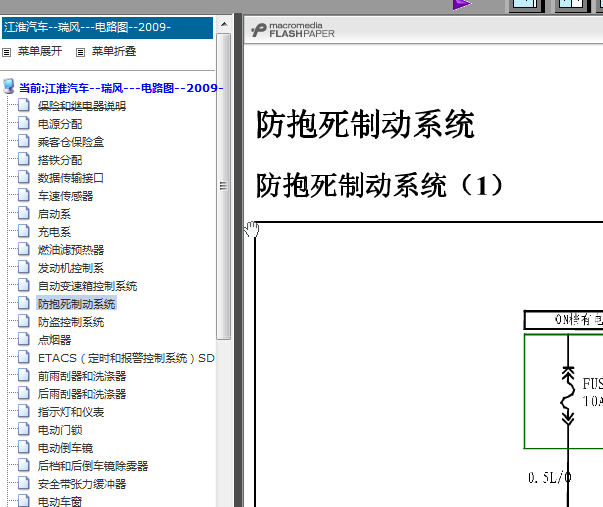Open the 后雨刮器和洗涤器 page
This screenshot has width=603, height=507.
click(82, 394)
